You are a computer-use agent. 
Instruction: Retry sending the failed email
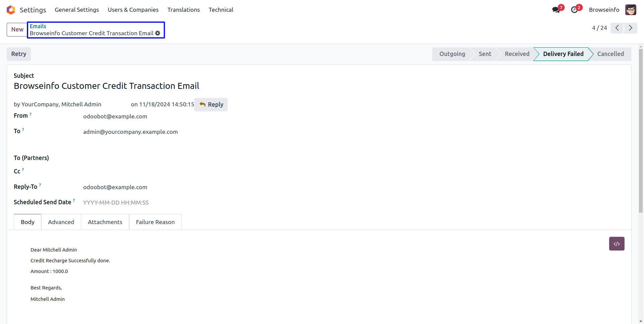tap(19, 54)
